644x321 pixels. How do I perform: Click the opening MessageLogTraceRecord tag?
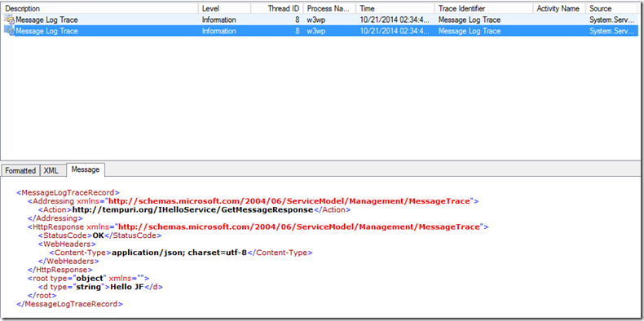[68, 192]
